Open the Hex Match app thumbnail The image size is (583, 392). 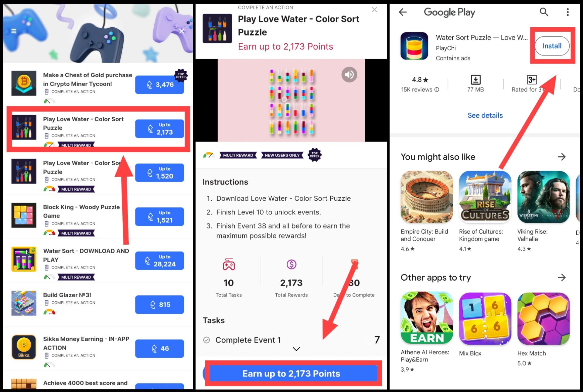[x=543, y=319]
